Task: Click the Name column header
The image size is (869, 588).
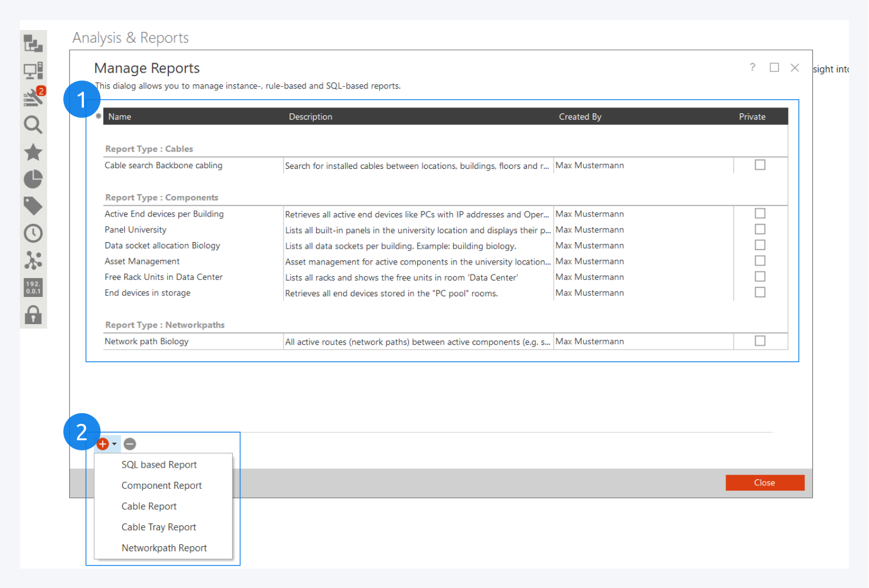Action: [120, 117]
